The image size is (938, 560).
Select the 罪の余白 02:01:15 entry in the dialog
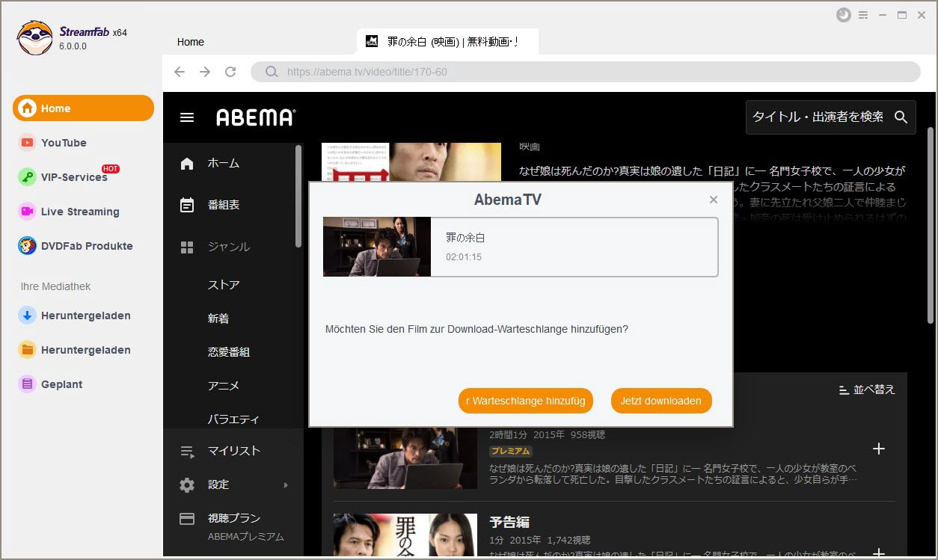point(521,247)
